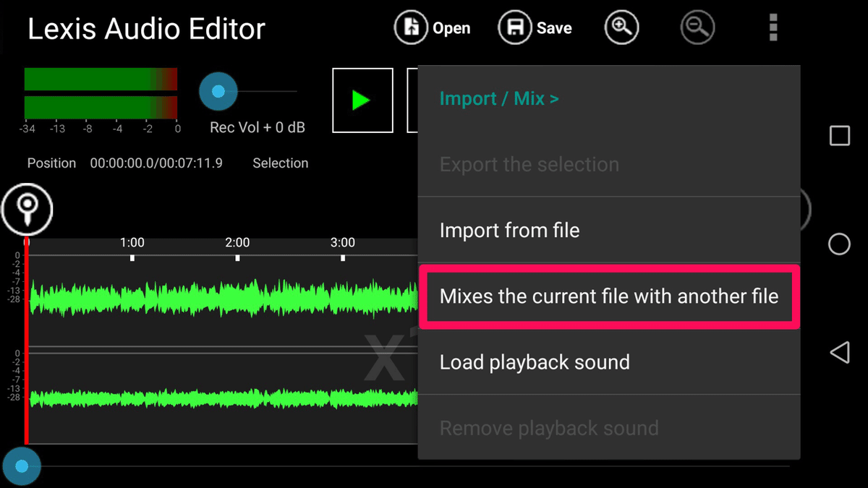Image resolution: width=868 pixels, height=488 pixels.
Task: Select Mixes the current file with another file
Action: click(x=609, y=296)
